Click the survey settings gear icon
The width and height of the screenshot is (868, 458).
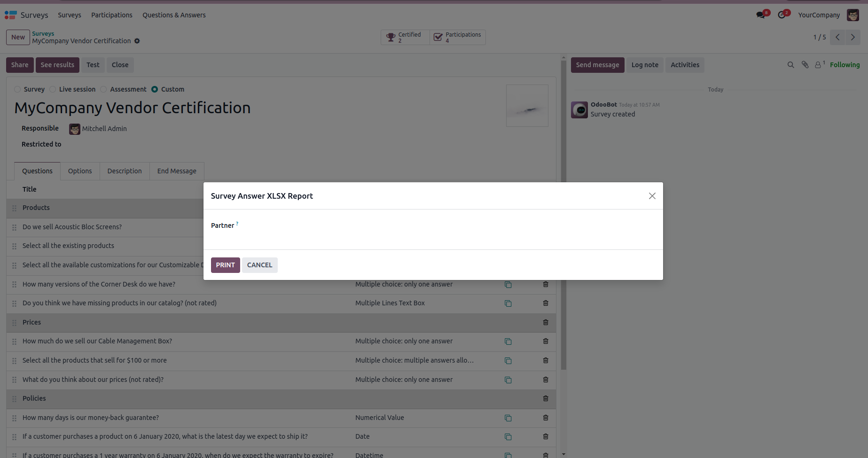tap(137, 41)
